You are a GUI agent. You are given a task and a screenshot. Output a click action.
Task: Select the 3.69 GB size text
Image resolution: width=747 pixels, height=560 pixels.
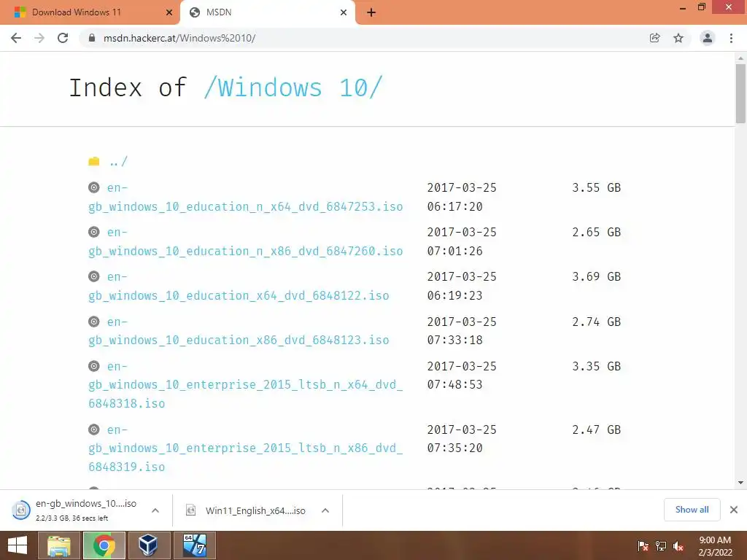(x=597, y=276)
